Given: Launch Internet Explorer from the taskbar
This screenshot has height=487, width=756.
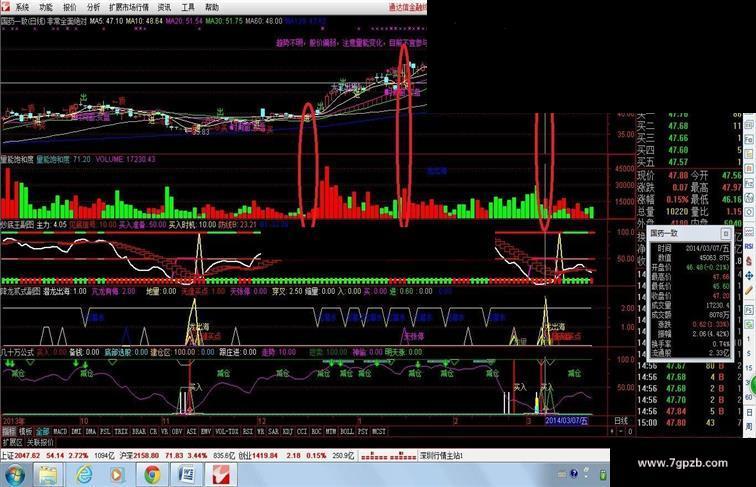Looking at the screenshot, I should pyautogui.click(x=84, y=476).
